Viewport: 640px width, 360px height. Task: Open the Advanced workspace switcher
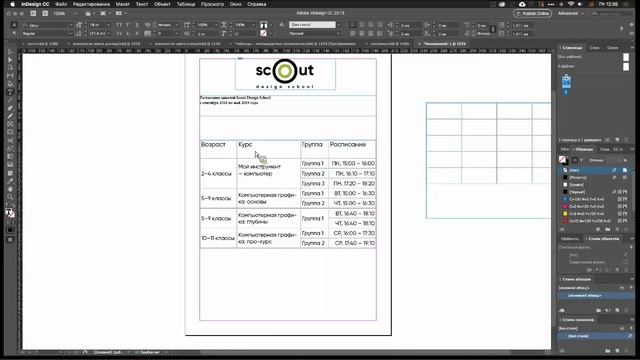(571, 13)
